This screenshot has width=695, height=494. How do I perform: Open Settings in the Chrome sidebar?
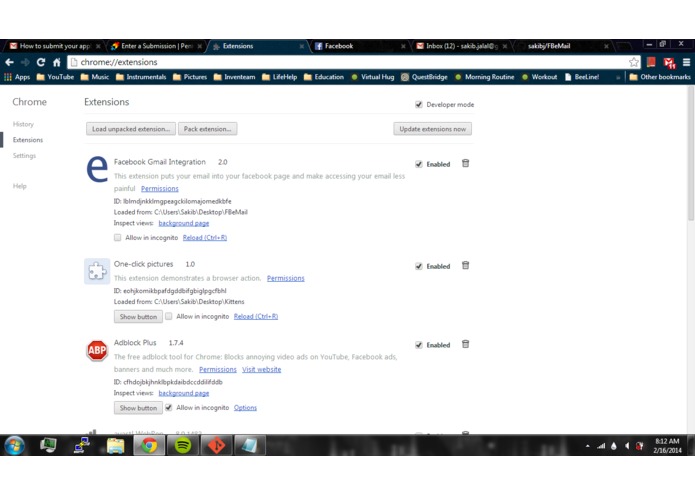[24, 156]
